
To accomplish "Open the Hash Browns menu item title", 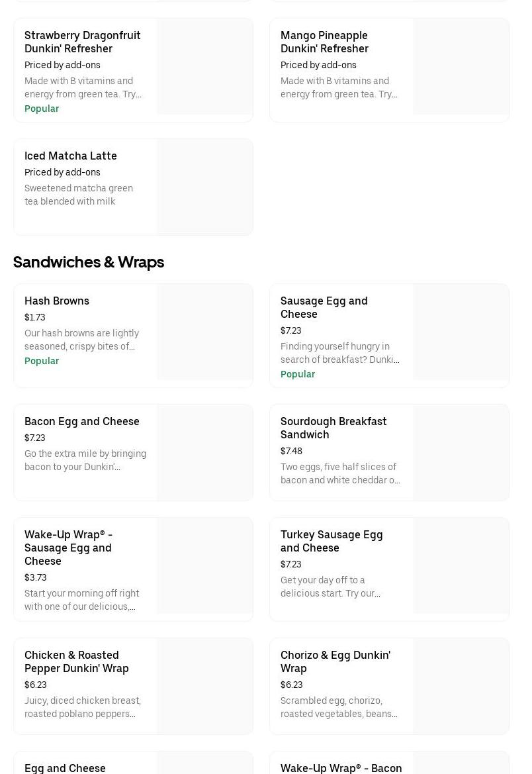I will point(57,301).
